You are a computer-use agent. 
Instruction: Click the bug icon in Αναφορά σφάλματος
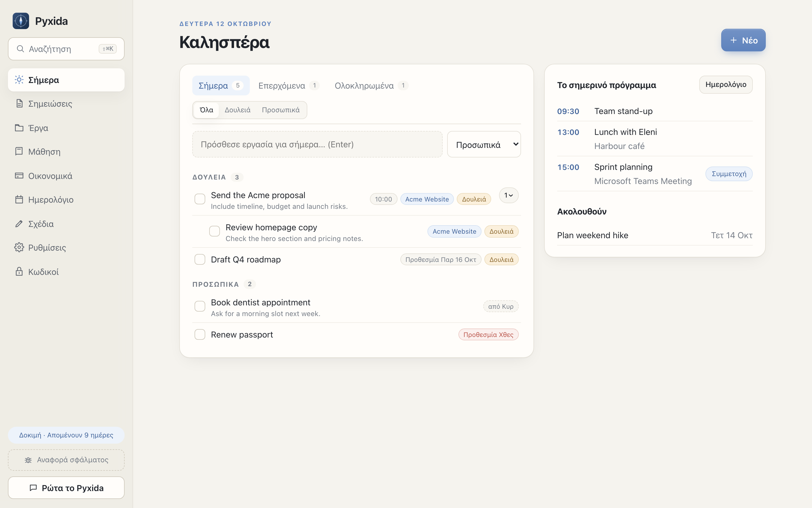[28, 460]
